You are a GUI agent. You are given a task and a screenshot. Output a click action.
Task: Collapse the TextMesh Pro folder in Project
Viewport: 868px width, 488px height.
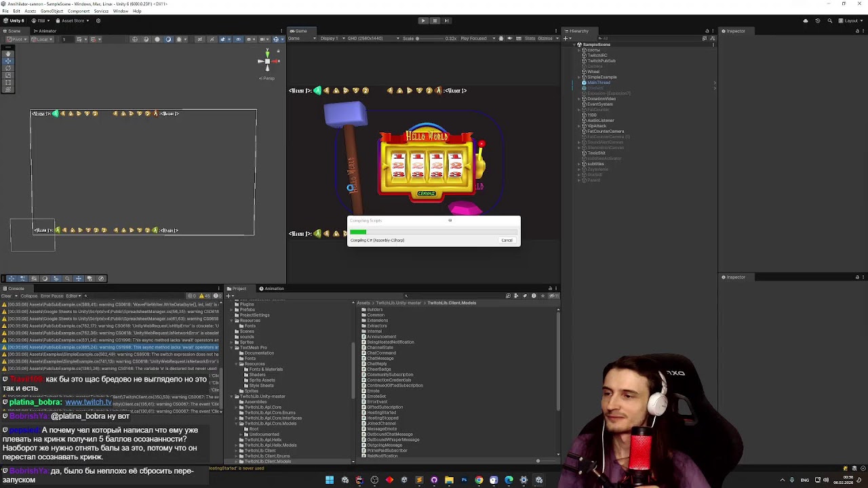click(232, 348)
